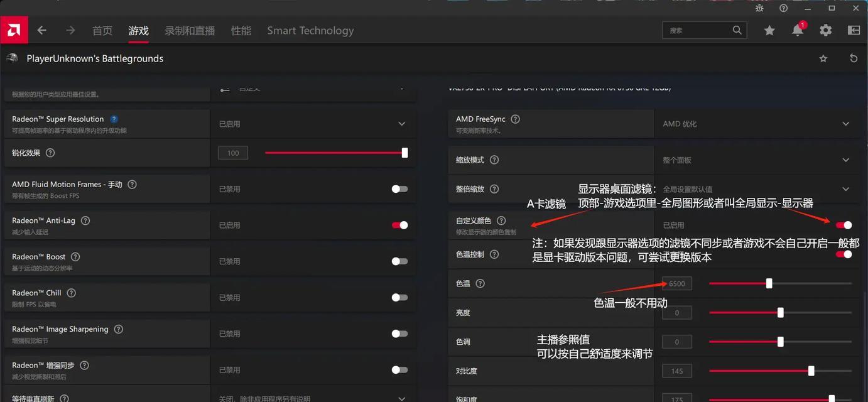Open help icon for Radeon 增强同步

(84, 366)
